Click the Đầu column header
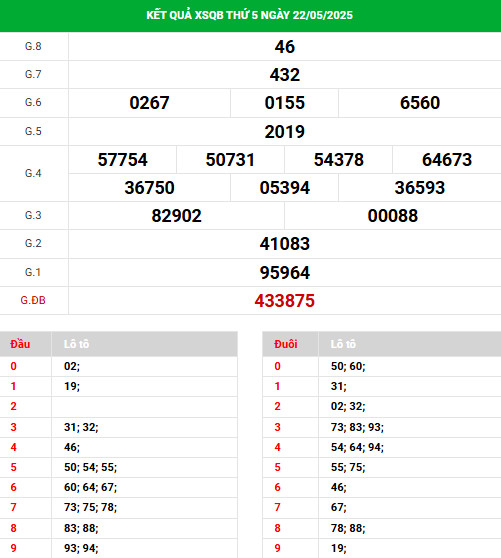 (20, 344)
